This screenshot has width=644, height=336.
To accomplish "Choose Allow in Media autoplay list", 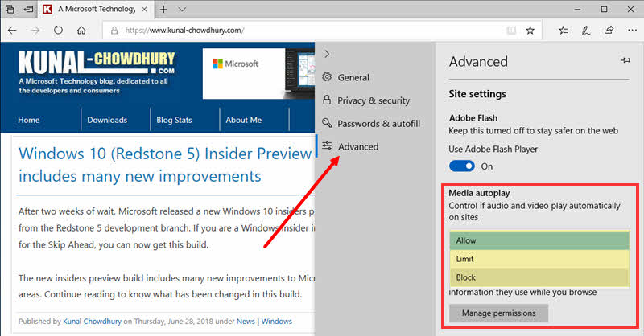I will click(539, 240).
